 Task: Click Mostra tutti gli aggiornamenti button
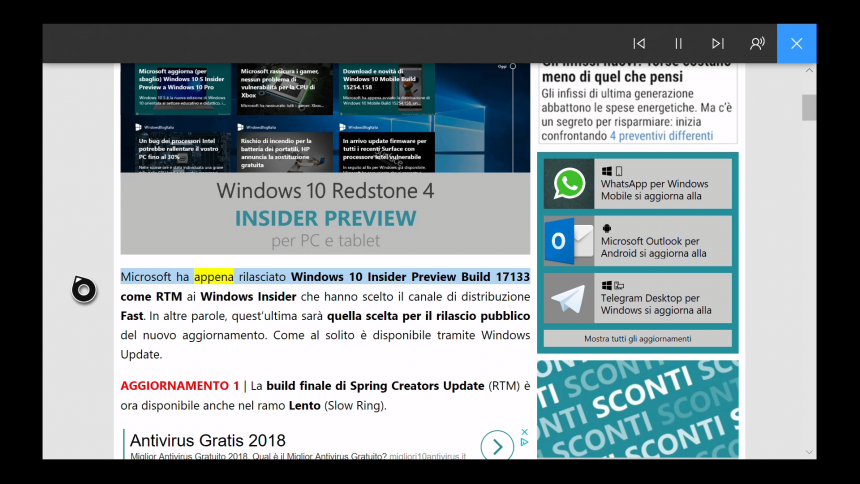(x=637, y=339)
